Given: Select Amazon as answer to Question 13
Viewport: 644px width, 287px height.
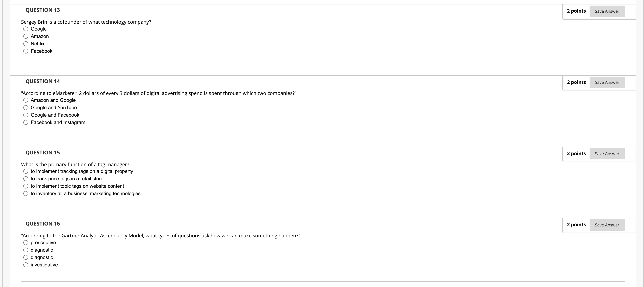Looking at the screenshot, I should (x=26, y=36).
